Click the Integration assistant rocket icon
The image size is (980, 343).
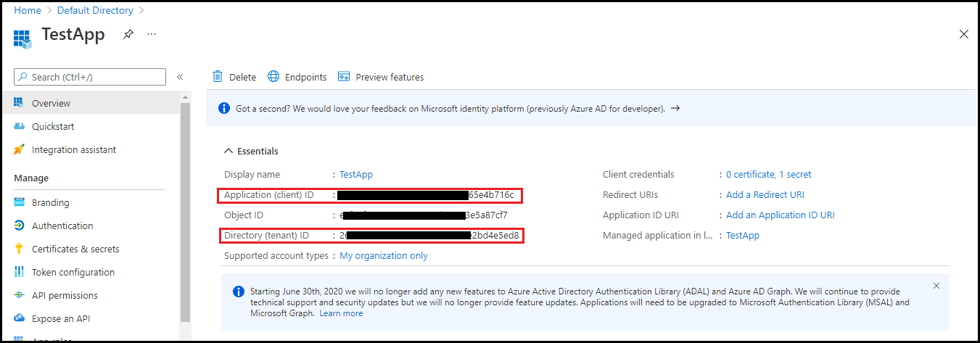19,149
